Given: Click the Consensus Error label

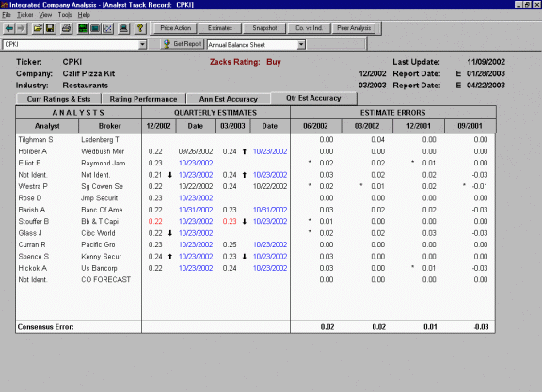Looking at the screenshot, I should pos(45,327).
